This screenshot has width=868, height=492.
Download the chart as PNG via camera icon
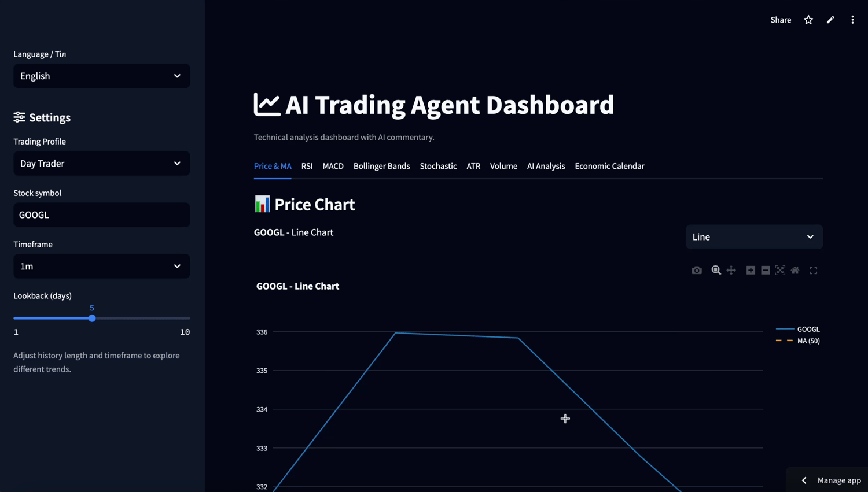click(697, 271)
